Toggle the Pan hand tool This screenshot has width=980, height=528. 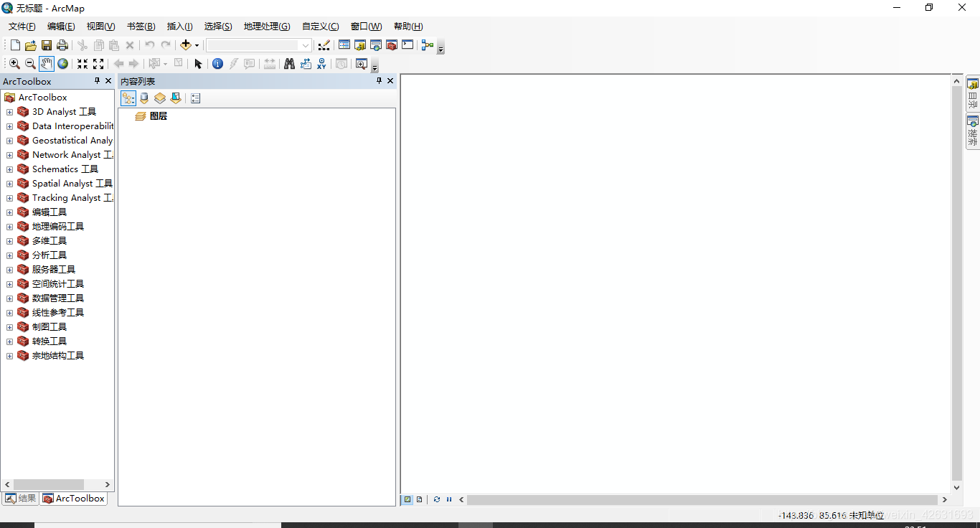point(47,64)
